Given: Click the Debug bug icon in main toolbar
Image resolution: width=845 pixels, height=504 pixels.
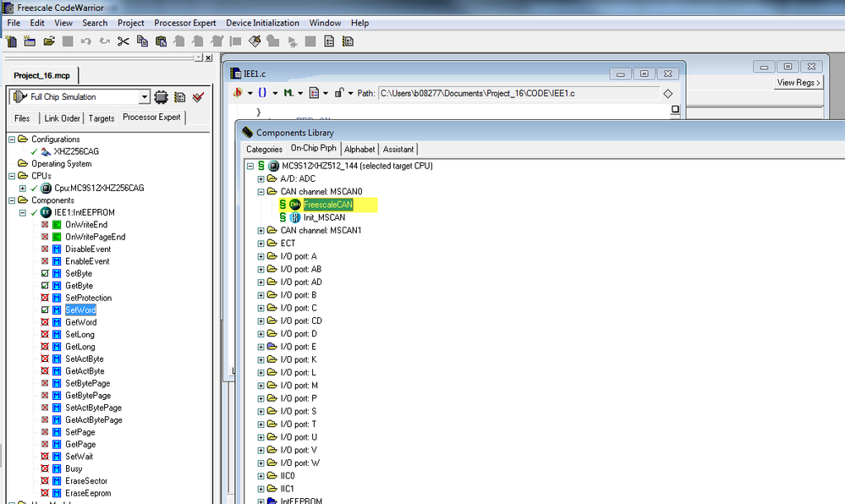Looking at the screenshot, I should coord(292,41).
